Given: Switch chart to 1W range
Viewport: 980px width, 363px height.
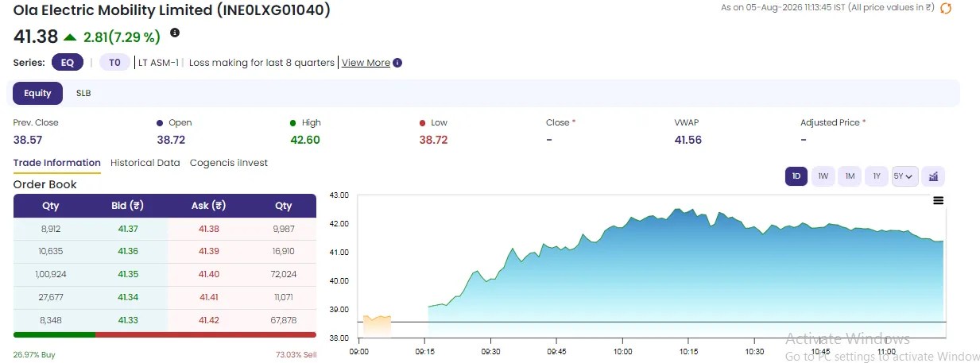Looking at the screenshot, I should pos(823,176).
